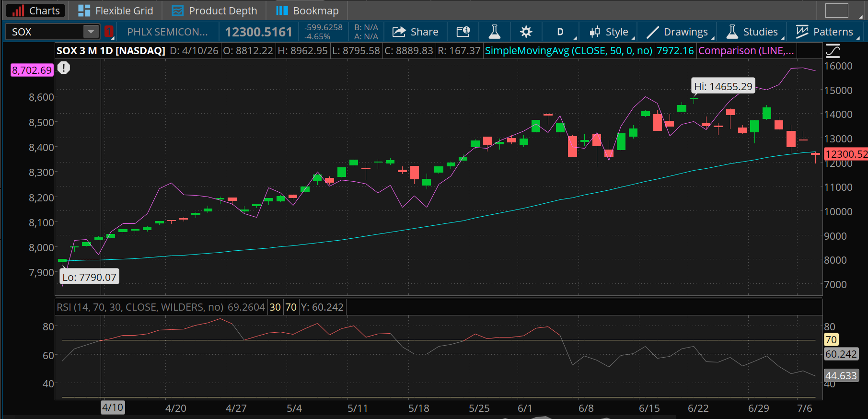Click the SOX 3 M 1D [NASDAQ] chart title
Viewport: 868px width, 419px height.
[111, 51]
